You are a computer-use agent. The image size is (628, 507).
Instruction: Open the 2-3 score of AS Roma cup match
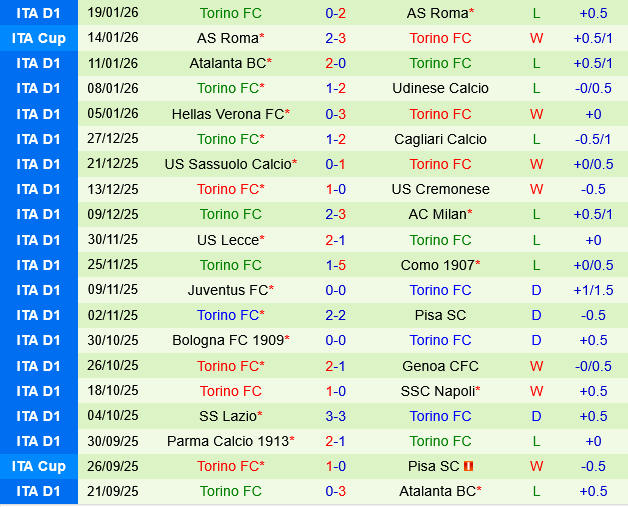336,38
